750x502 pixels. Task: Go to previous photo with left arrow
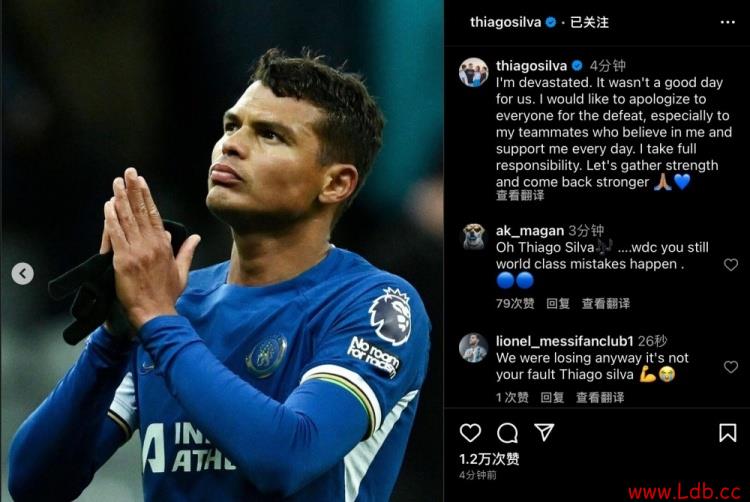click(x=22, y=273)
